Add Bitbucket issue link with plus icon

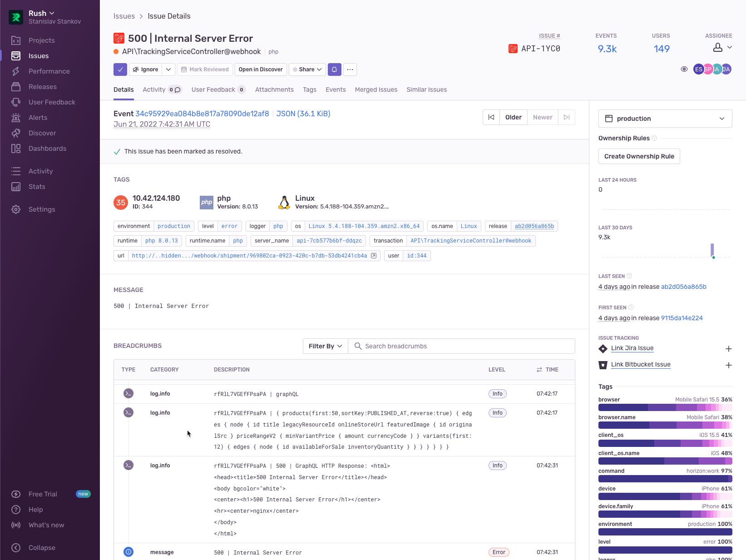(x=728, y=365)
